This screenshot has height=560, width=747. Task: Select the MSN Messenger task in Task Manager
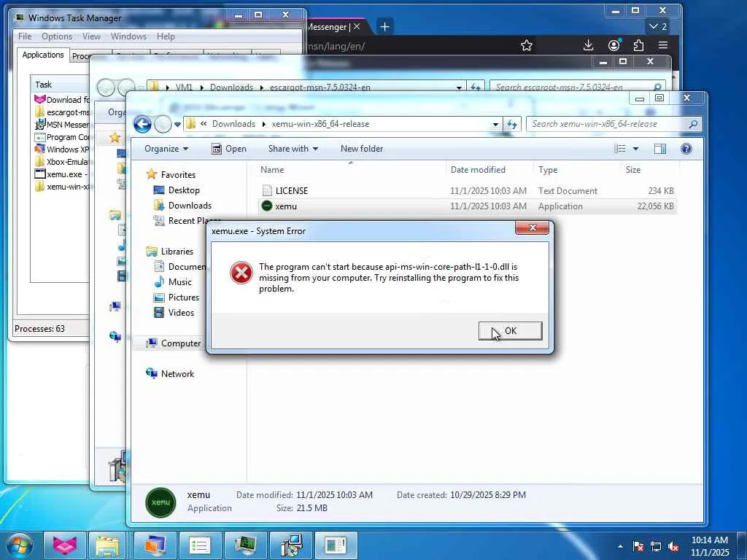[x=61, y=125]
